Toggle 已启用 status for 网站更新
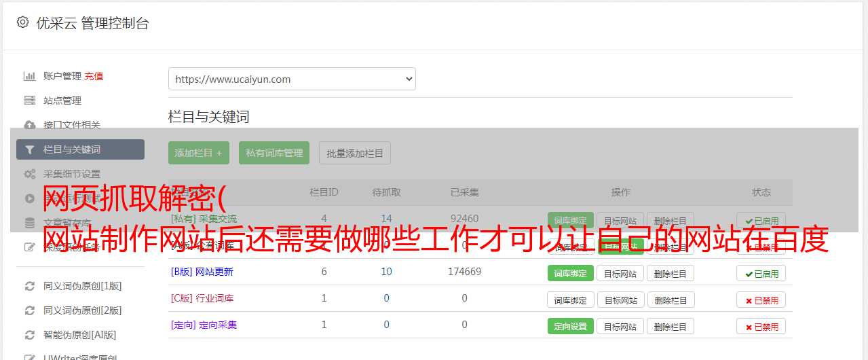The height and width of the screenshot is (360, 868). [761, 273]
